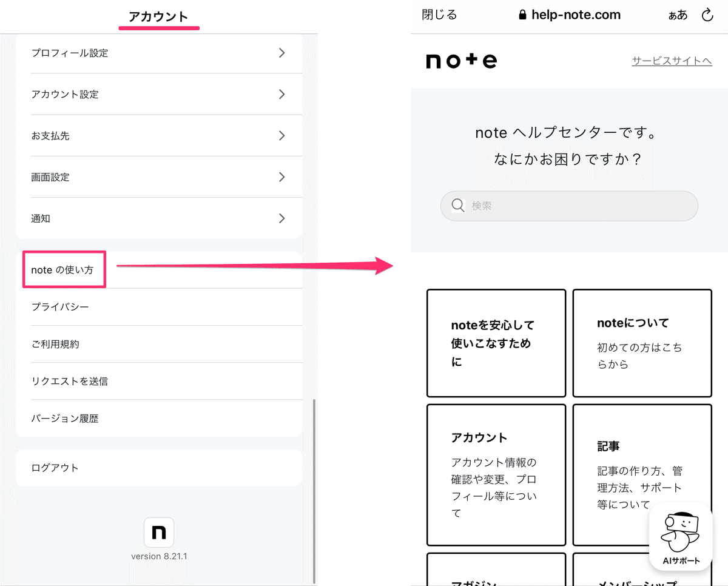Click the account page scrollbar

(314, 490)
